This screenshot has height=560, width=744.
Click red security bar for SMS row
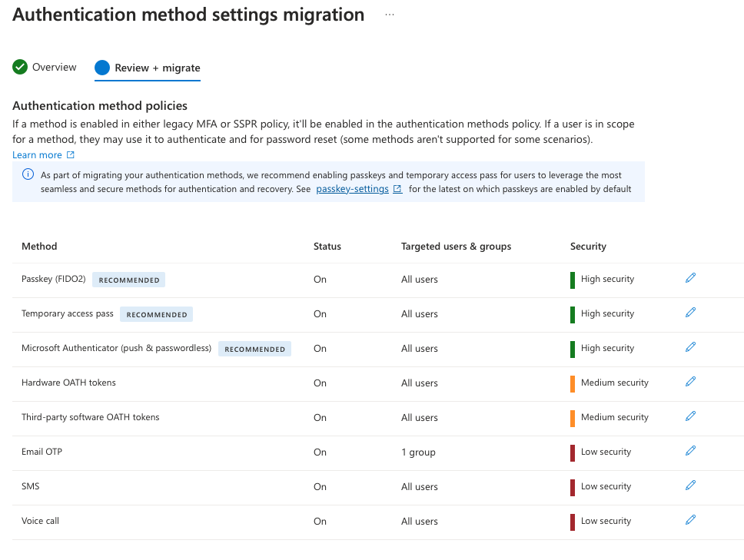(x=573, y=488)
